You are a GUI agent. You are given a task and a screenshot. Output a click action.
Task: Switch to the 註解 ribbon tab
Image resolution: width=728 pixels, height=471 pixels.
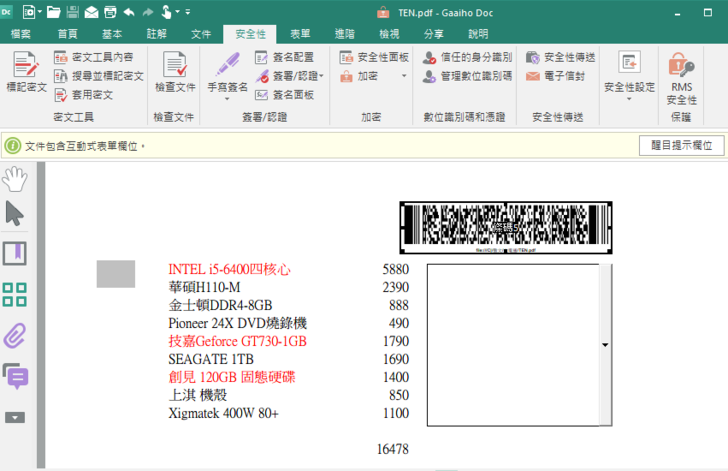[157, 34]
